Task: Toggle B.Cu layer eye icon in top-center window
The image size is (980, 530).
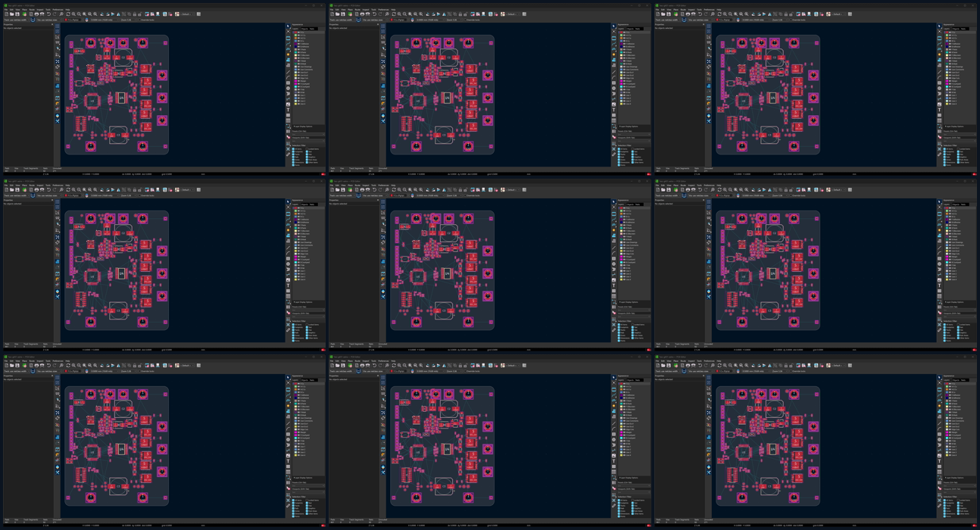Action: [624, 39]
